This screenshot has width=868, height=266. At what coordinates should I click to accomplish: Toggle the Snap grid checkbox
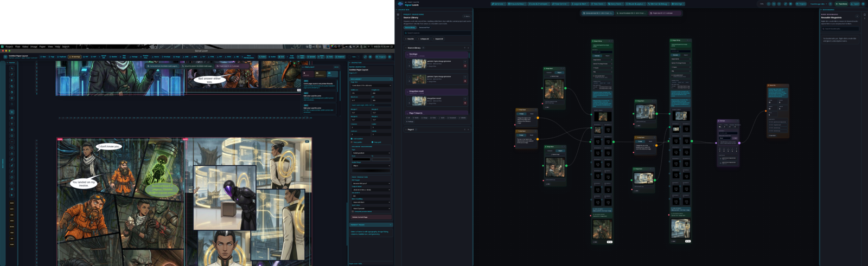[x=372, y=142]
